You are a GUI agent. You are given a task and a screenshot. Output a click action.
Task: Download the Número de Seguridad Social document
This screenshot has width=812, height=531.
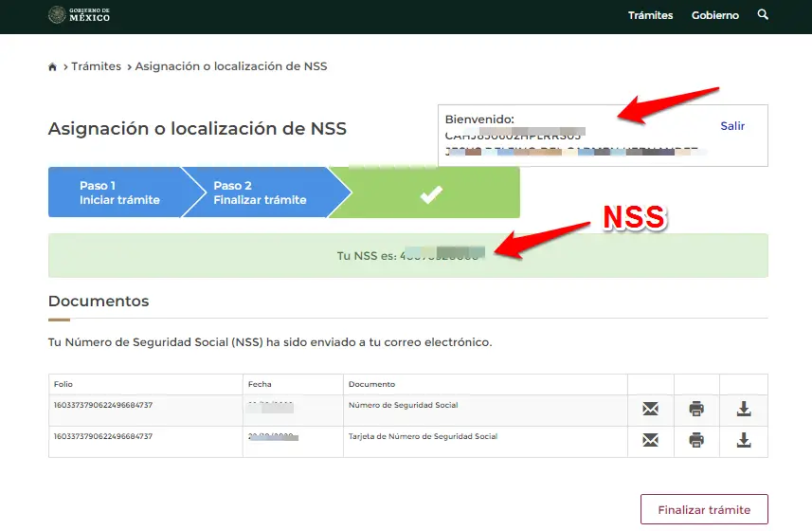[744, 409]
